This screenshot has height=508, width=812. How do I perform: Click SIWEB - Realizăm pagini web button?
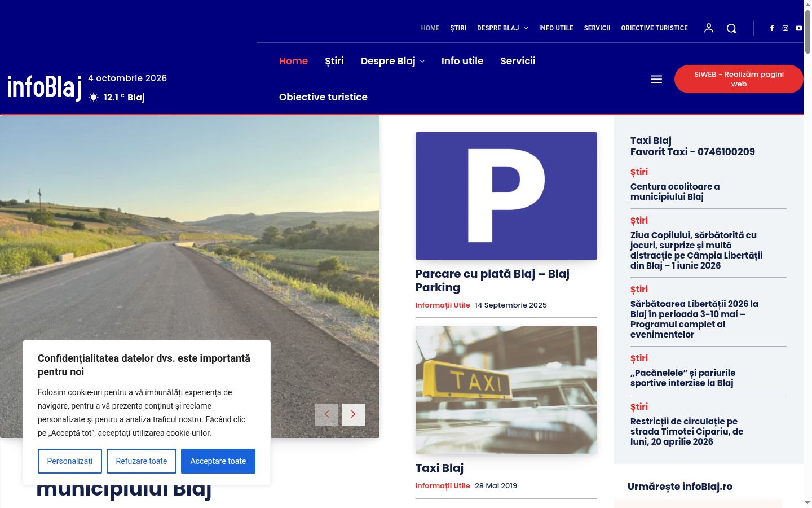739,79
